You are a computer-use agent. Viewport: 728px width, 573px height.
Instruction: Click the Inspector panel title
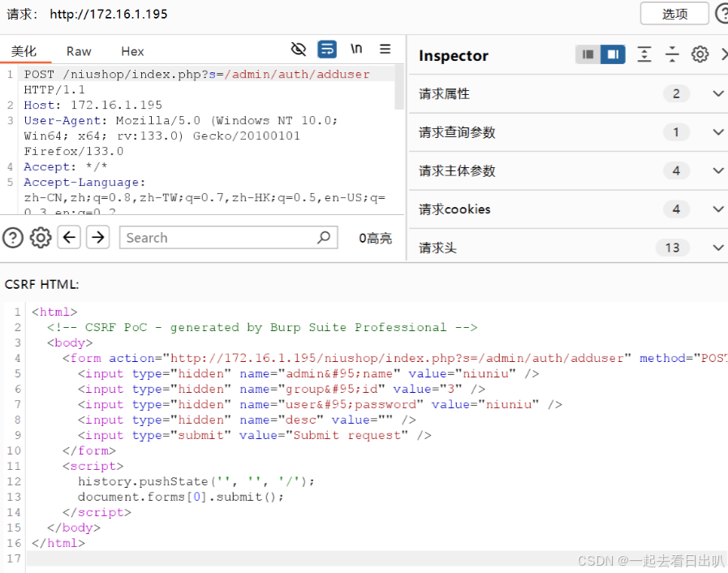[453, 56]
